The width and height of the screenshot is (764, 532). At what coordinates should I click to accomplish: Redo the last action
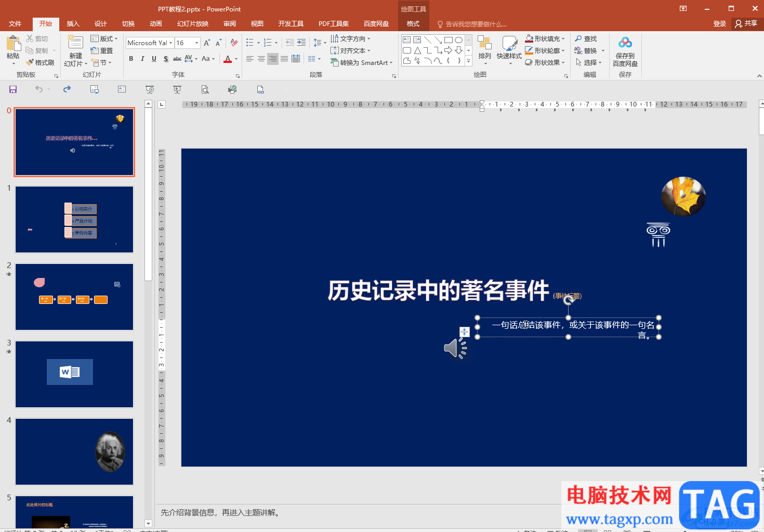click(x=67, y=89)
